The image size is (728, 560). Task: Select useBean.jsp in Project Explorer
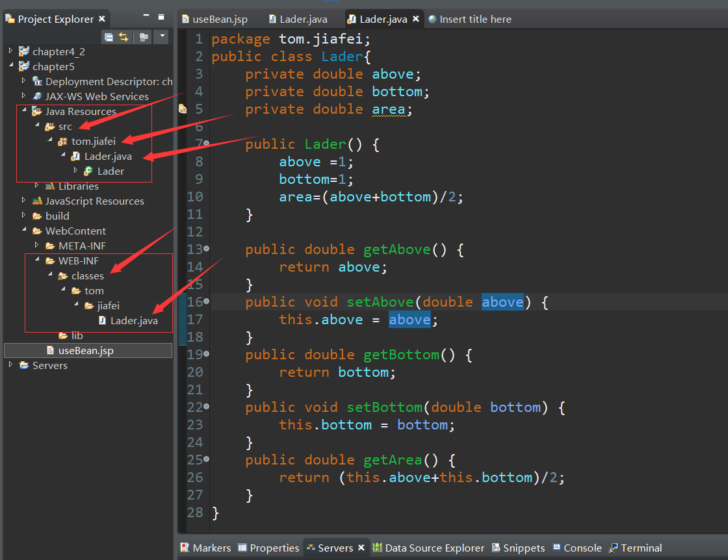point(86,351)
